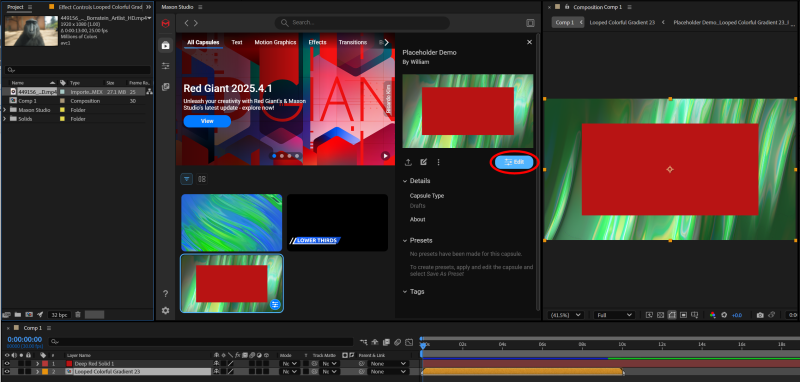
Task: Click Interpret Footage icon in Project panel
Action: click(7, 315)
